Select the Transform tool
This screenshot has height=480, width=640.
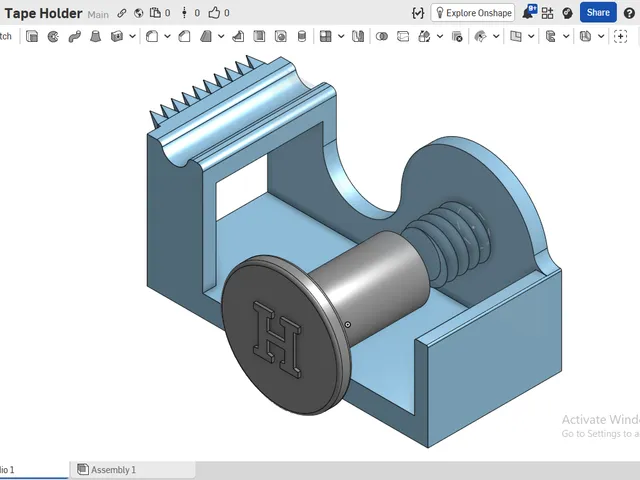(x=424, y=37)
